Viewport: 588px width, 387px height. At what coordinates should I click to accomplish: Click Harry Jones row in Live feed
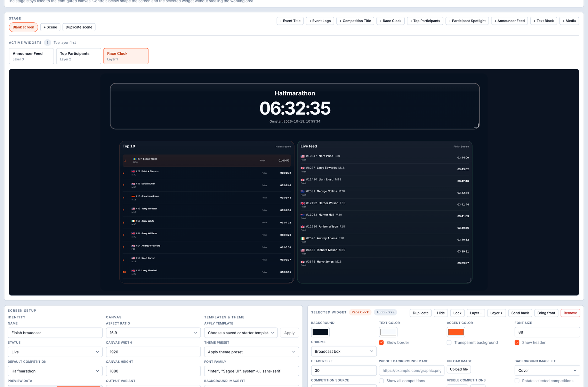tap(385, 263)
